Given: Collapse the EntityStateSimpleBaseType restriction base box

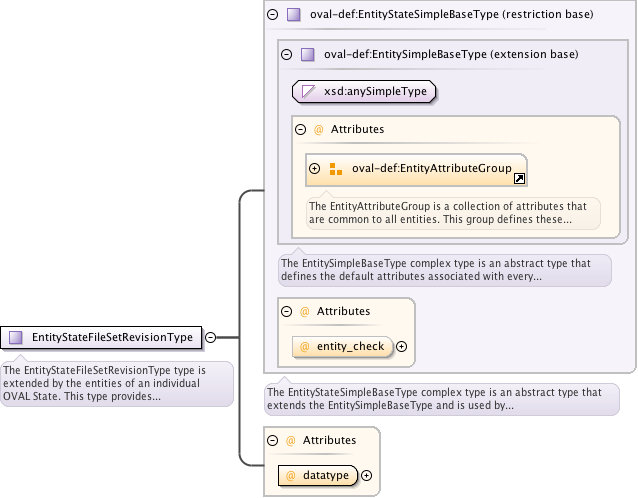Looking at the screenshot, I should 273,15.
